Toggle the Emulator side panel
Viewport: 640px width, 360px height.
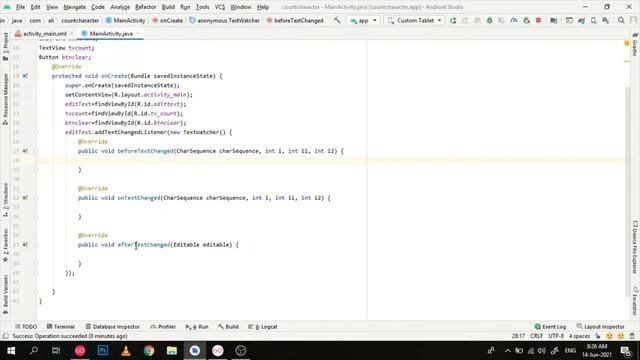635,301
